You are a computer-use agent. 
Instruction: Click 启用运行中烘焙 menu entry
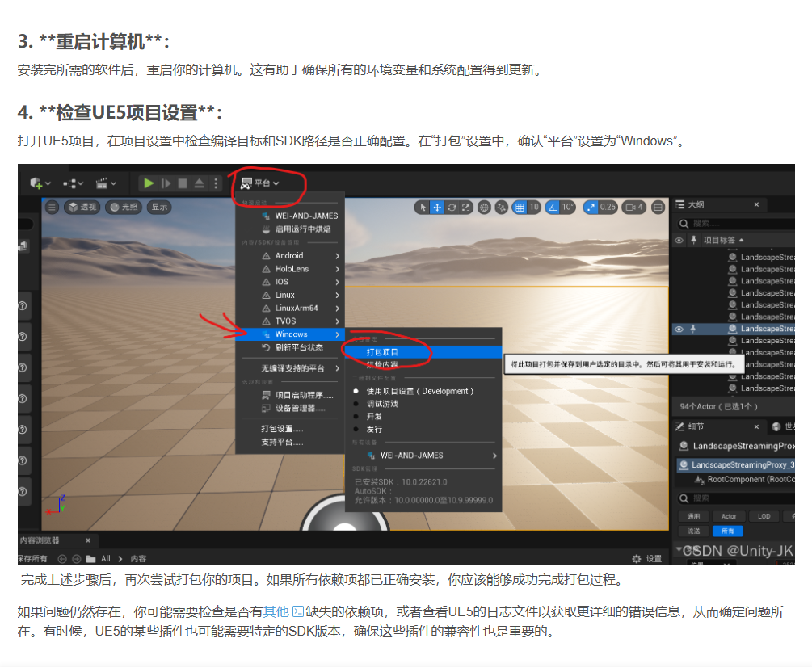coord(290,229)
